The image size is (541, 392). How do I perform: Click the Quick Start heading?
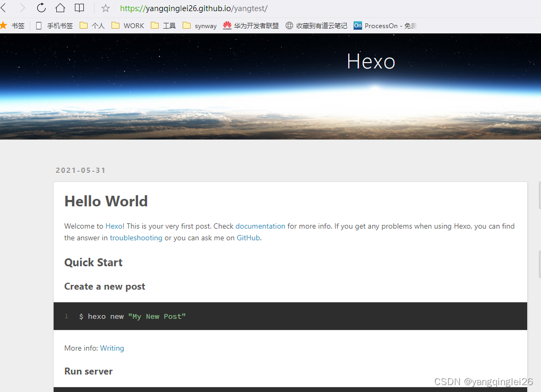pyautogui.click(x=93, y=263)
